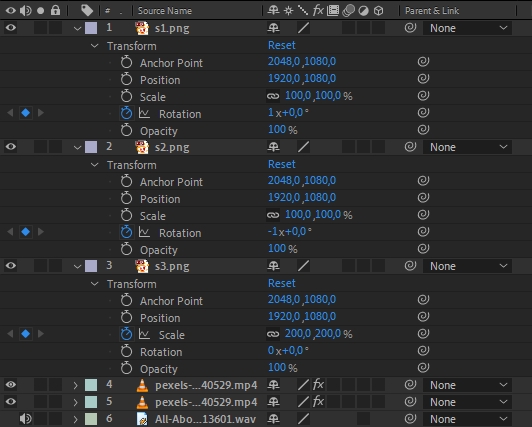Open graph editor for s3.png Scale
The height and width of the screenshot is (427, 532).
pos(144,334)
